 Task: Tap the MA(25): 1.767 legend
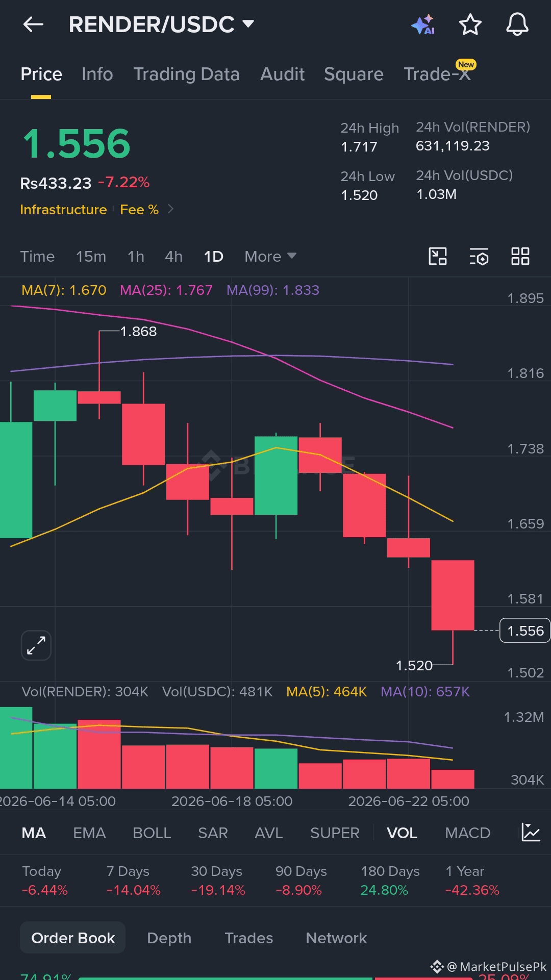pyautogui.click(x=166, y=290)
